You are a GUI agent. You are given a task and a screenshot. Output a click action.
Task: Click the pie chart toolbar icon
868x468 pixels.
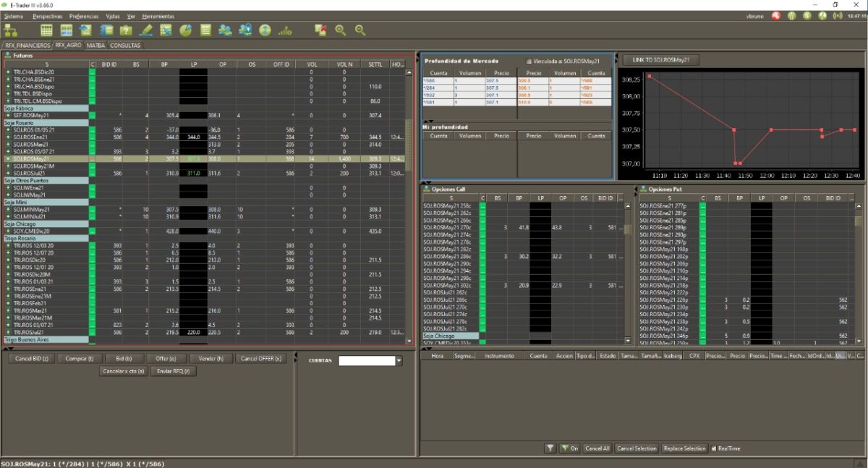[x=185, y=30]
